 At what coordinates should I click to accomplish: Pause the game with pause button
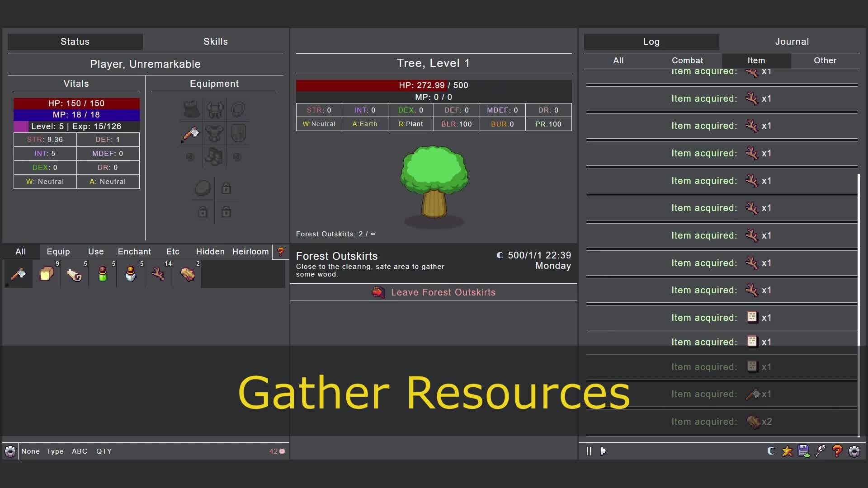(x=589, y=451)
